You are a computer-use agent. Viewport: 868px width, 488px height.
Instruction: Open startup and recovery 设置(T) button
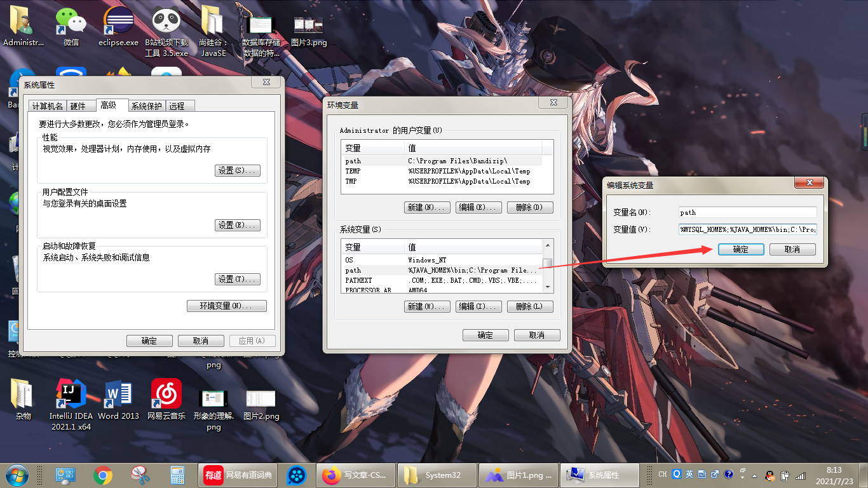point(238,280)
